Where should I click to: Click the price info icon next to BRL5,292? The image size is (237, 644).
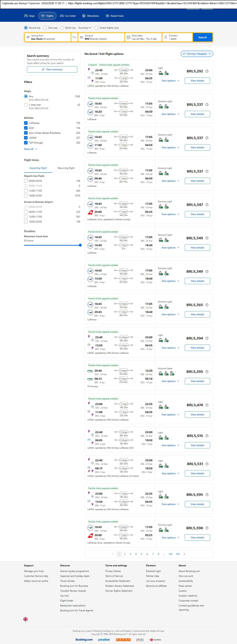pyautogui.click(x=207, y=71)
